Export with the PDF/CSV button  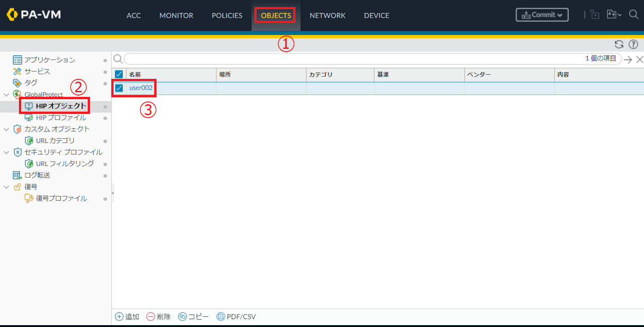(x=236, y=317)
